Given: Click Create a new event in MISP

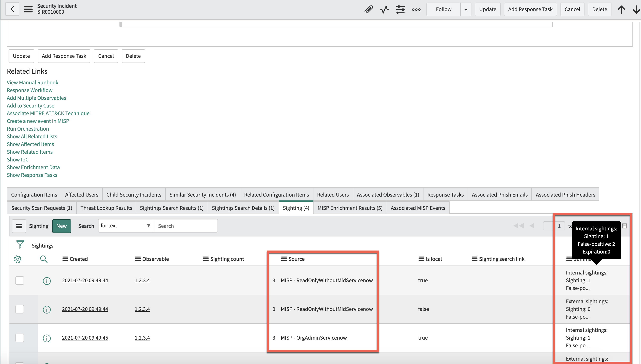Looking at the screenshot, I should coord(38,121).
